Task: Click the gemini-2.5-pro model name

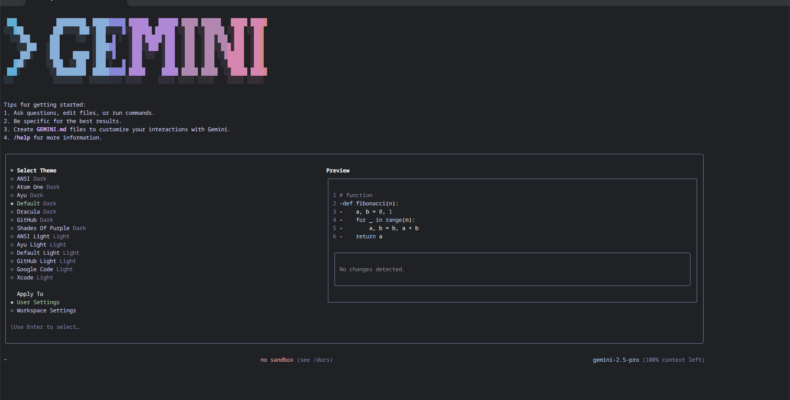Action: coord(616,360)
